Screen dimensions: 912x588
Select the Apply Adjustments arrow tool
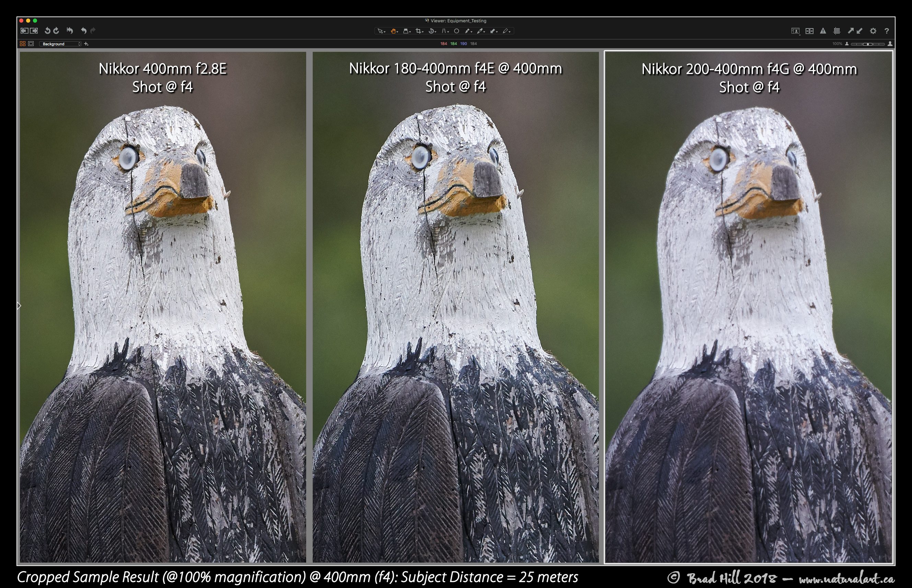(493, 31)
